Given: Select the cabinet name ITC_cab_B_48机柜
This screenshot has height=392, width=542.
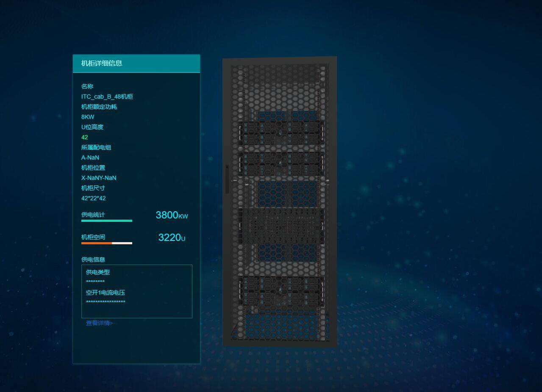Looking at the screenshot, I should pyautogui.click(x=107, y=97).
